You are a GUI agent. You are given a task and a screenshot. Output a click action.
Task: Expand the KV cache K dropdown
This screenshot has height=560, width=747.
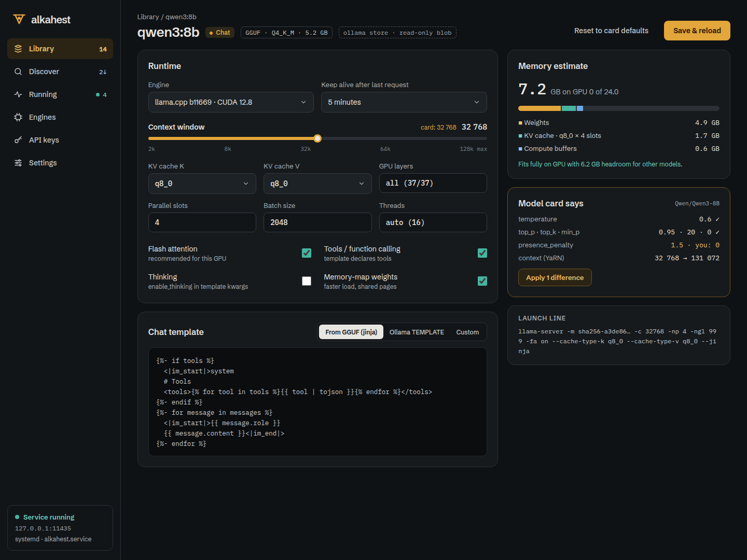point(202,184)
